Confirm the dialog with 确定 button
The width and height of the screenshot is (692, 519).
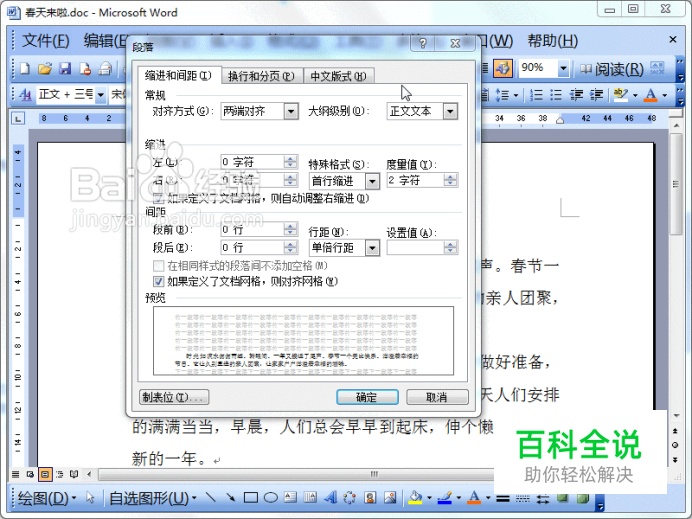click(x=367, y=397)
